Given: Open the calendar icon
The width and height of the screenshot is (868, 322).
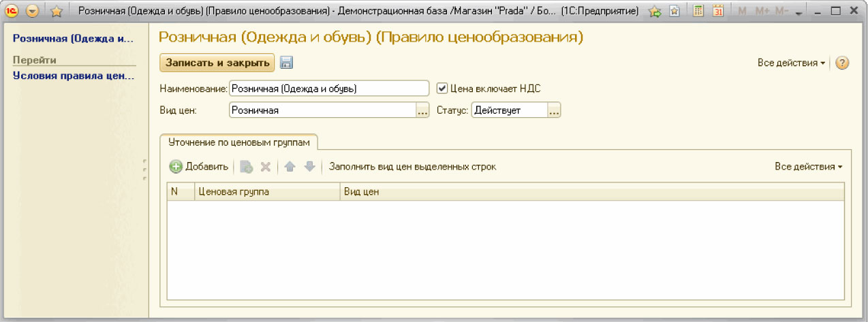Looking at the screenshot, I should [718, 11].
